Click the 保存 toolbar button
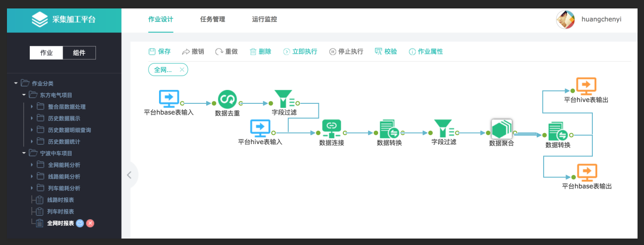Image resolution: width=644 pixels, height=245 pixels. (160, 52)
